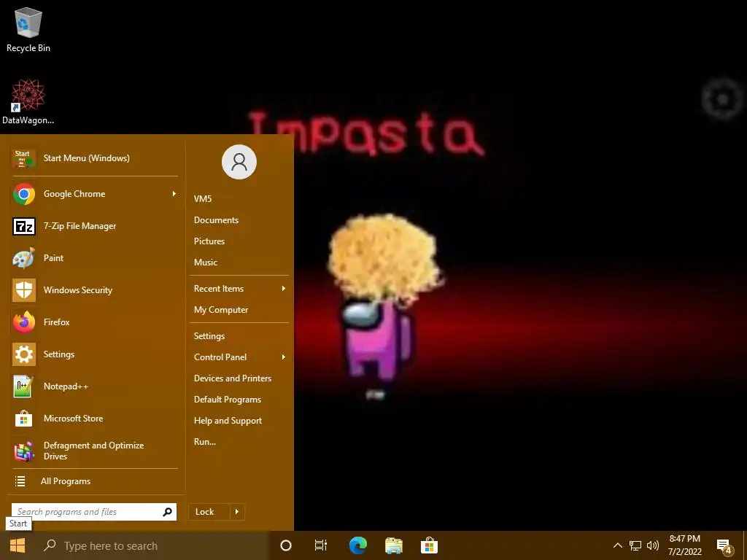Open the DataWagon desktop shortcut

click(28, 102)
